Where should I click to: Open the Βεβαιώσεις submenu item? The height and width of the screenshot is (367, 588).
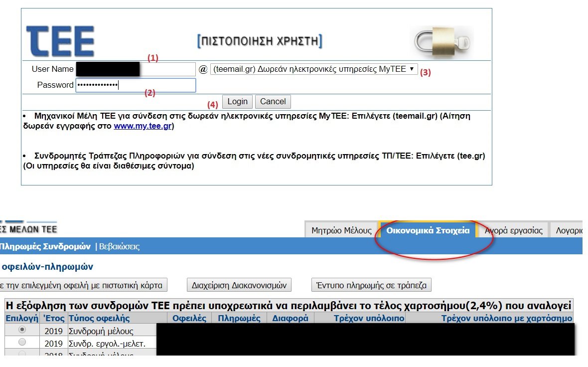click(x=119, y=246)
